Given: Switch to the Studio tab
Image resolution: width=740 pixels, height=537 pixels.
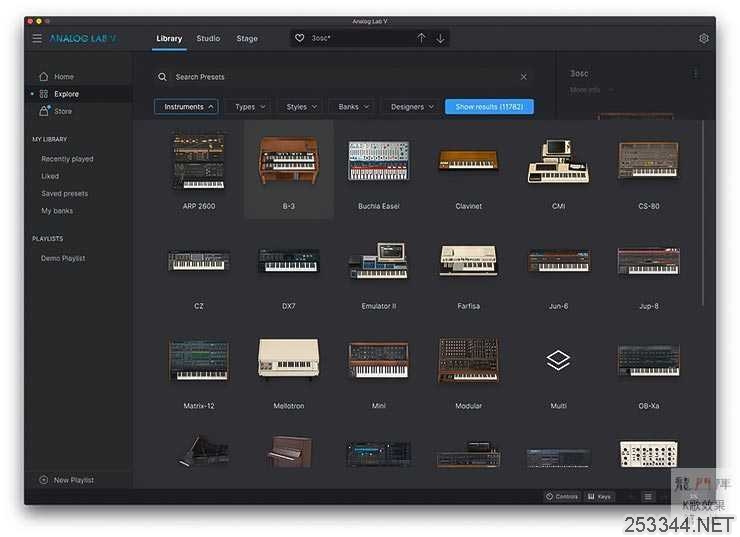Looking at the screenshot, I should coord(208,38).
